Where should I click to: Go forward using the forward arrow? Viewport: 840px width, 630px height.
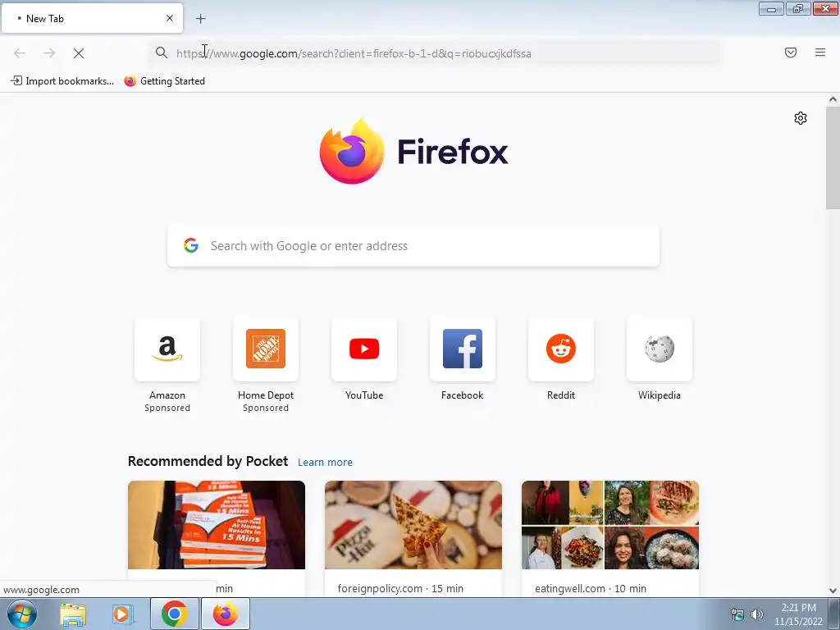[x=49, y=53]
